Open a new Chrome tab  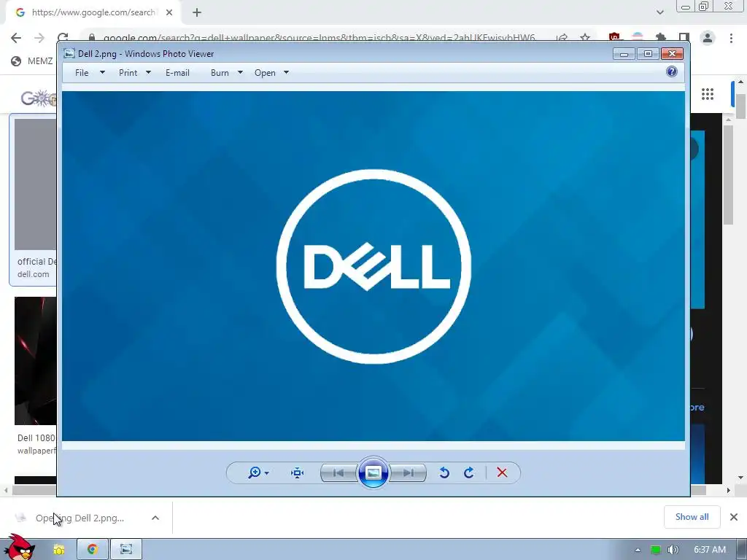pos(197,13)
